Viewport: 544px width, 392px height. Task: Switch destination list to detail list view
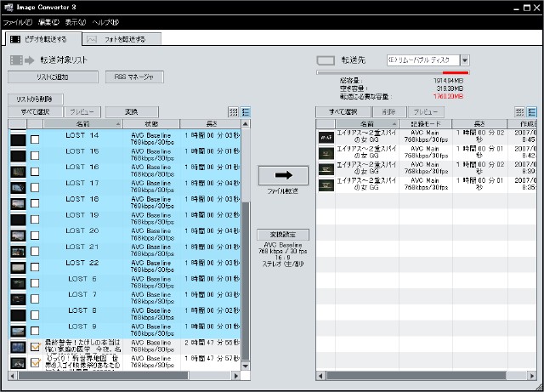(532, 112)
